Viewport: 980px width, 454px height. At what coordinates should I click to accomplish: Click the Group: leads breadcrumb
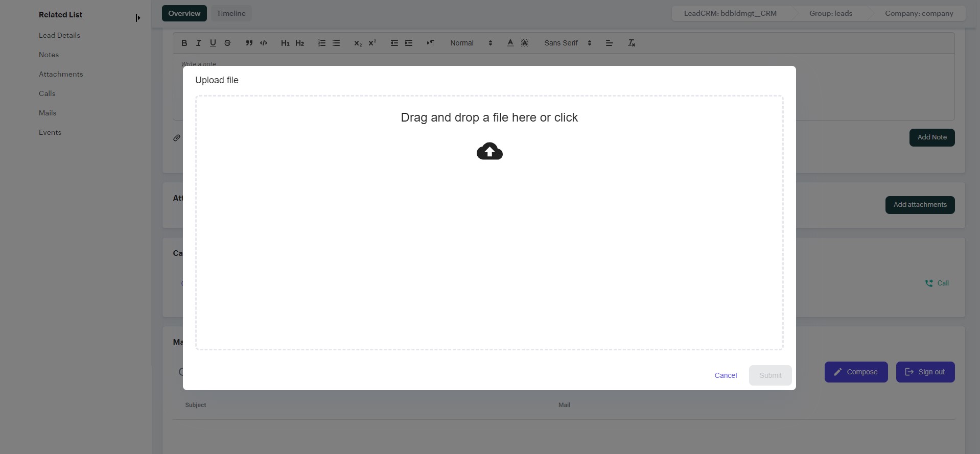point(831,13)
